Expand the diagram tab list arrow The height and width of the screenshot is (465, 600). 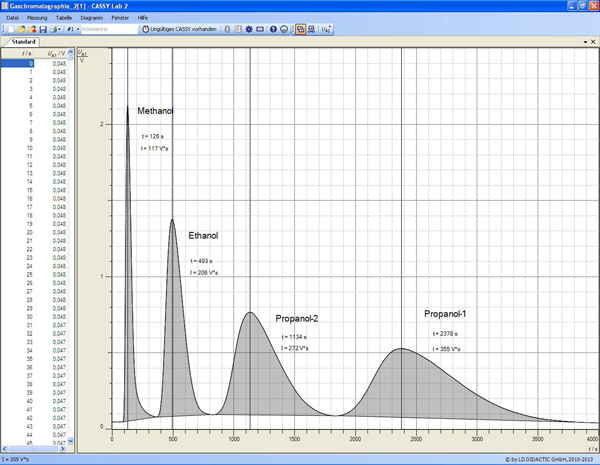[x=583, y=43]
